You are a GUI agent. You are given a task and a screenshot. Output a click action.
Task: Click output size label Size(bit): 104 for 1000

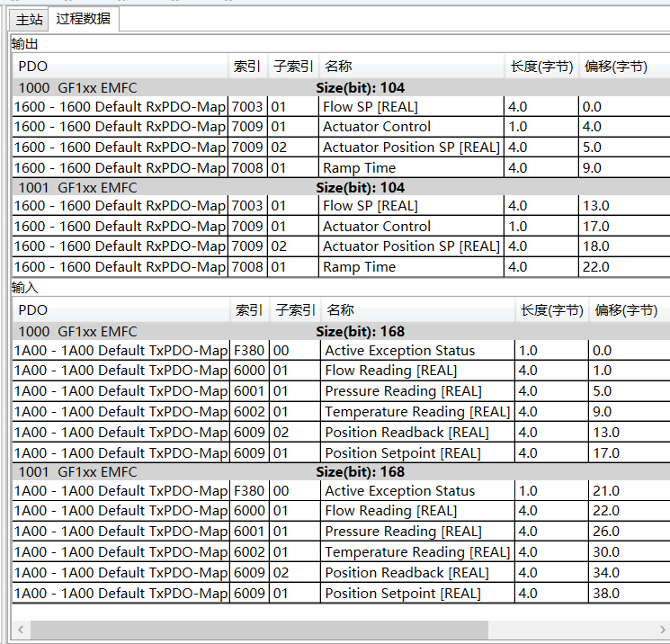(x=361, y=88)
